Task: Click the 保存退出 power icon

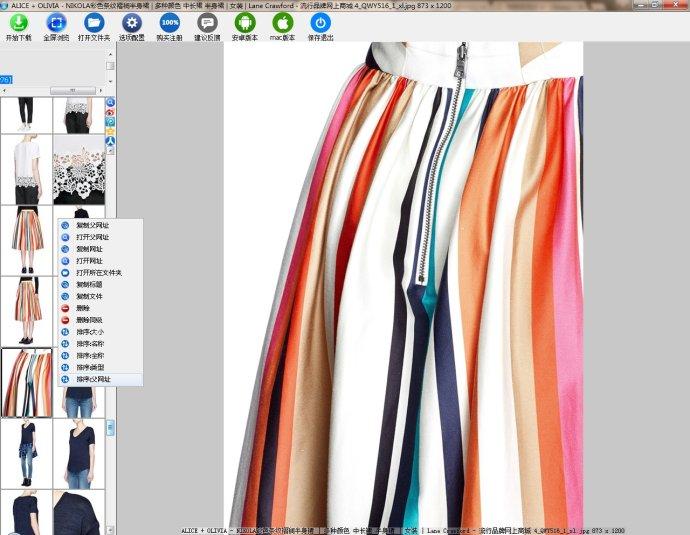Action: click(320, 27)
